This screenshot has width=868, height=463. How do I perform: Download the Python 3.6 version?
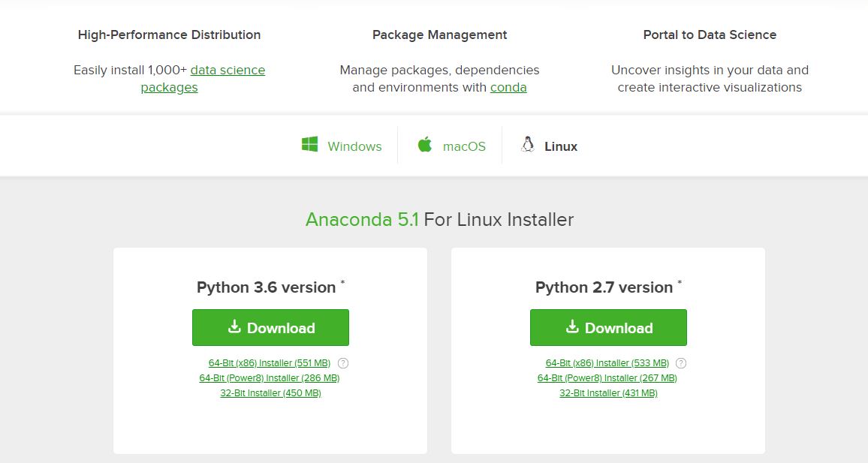coord(271,327)
